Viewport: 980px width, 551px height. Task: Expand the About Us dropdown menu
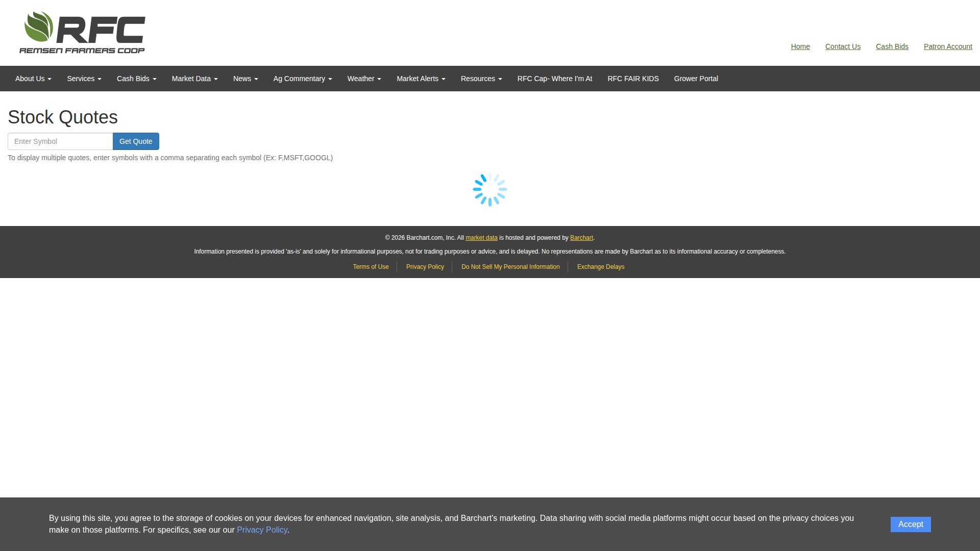point(33,79)
